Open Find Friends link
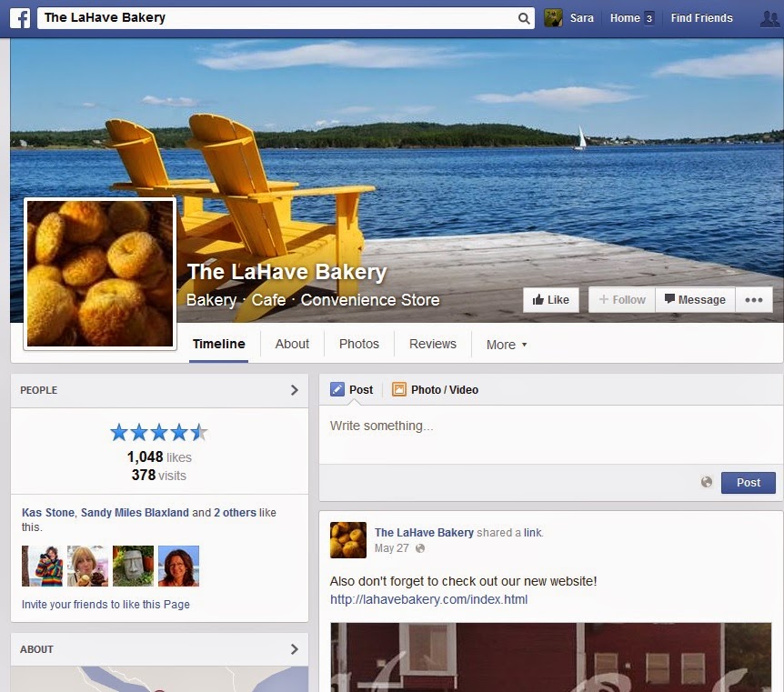The width and height of the screenshot is (784, 692). [701, 18]
